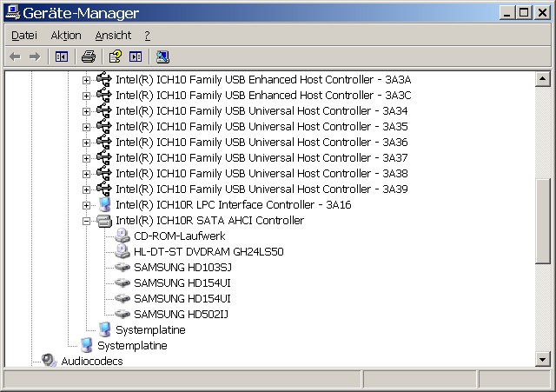Open Properties via question-mark sheet icon

115,56
